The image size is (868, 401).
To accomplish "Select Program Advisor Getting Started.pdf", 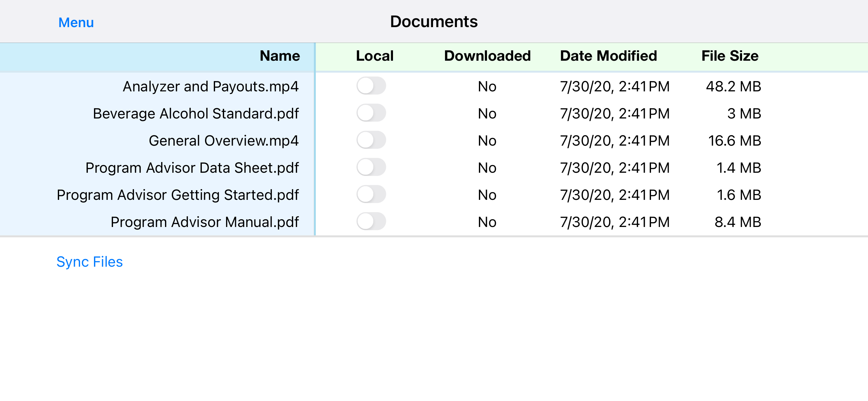I will tap(178, 195).
